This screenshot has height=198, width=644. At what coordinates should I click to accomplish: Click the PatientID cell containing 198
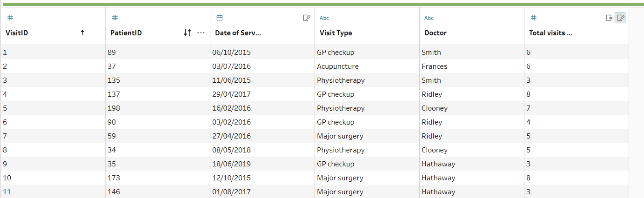114,108
